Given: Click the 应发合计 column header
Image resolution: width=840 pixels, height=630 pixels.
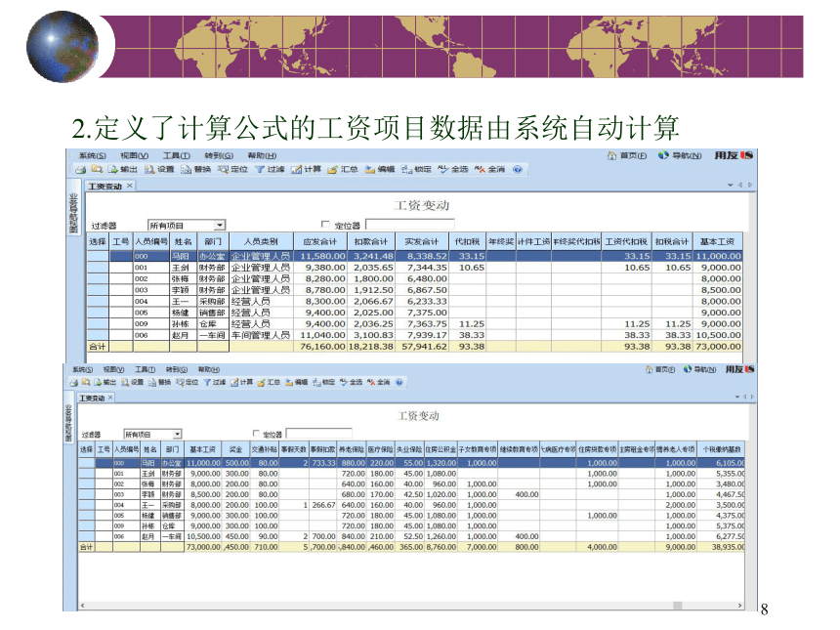Looking at the screenshot, I should (319, 241).
